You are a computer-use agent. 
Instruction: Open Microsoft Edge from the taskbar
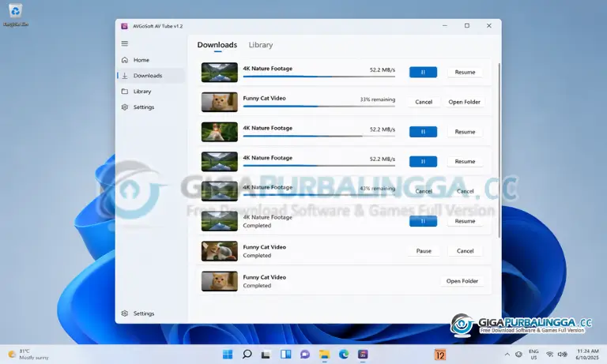[x=344, y=355]
